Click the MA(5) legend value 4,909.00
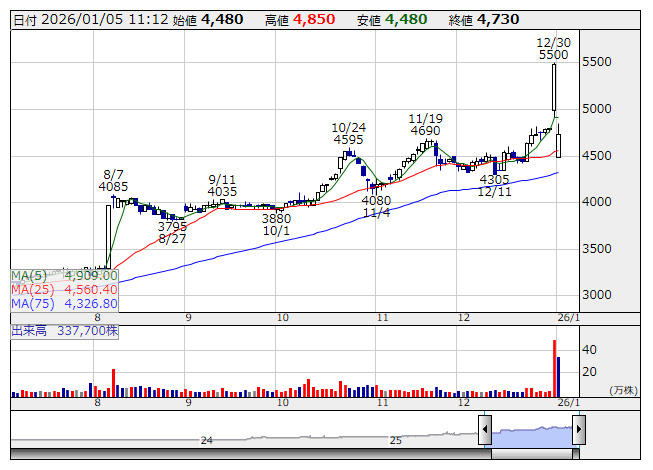 click(x=91, y=276)
